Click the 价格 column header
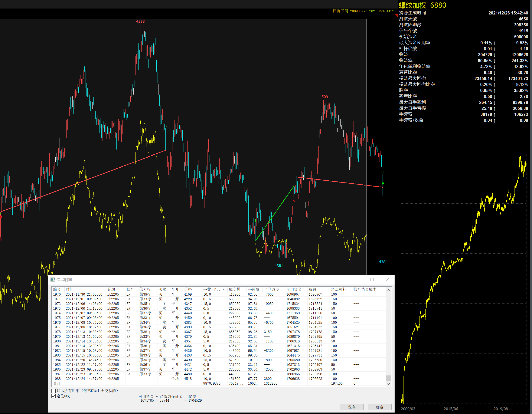This screenshot has height=414, width=532. point(188,289)
